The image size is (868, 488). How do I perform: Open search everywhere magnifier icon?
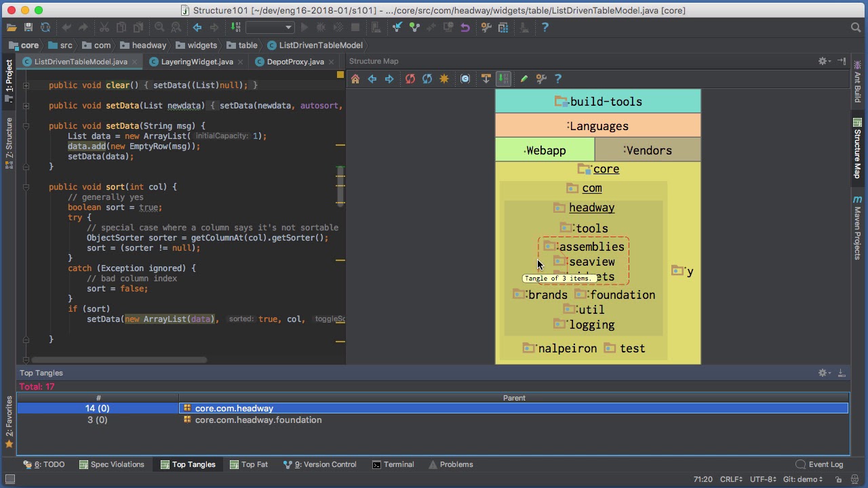click(x=856, y=27)
